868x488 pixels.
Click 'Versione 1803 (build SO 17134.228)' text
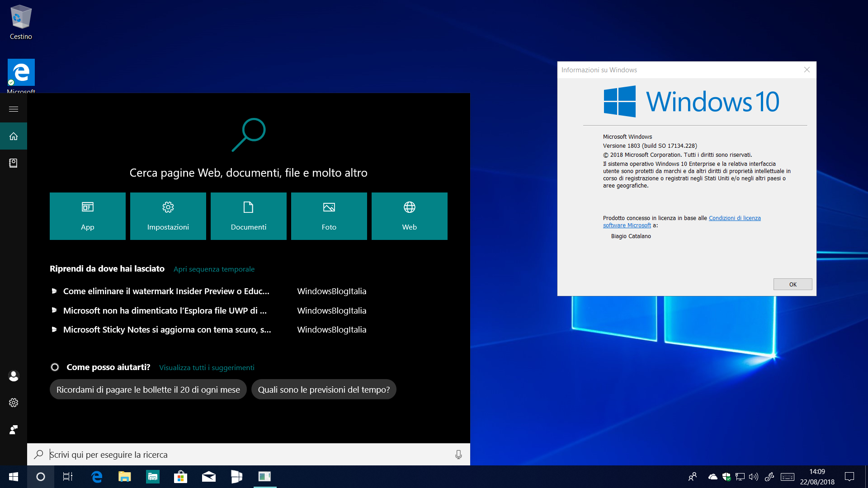650,146
